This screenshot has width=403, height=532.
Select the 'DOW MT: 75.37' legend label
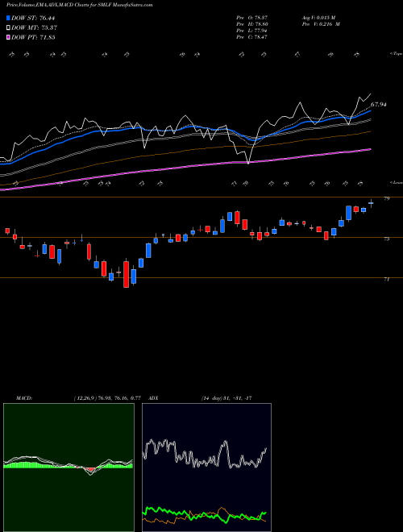tap(35, 28)
